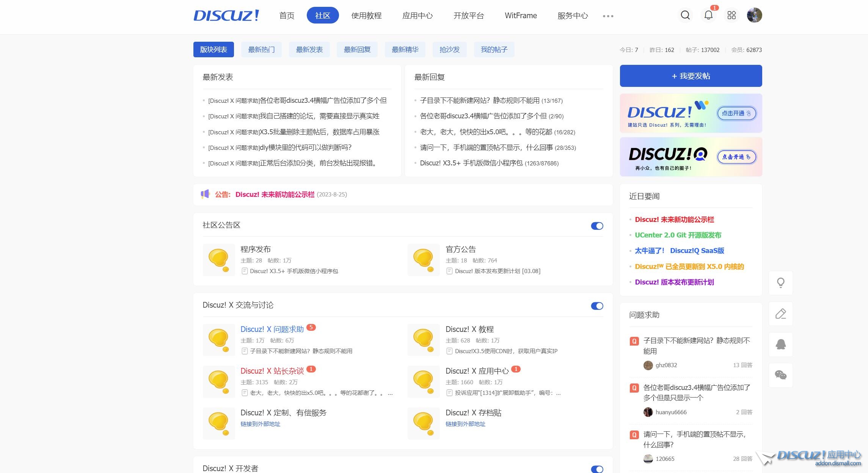Open announcement Discuz! 未来新功能公示栏 link
The image size is (868, 473).
(x=275, y=195)
